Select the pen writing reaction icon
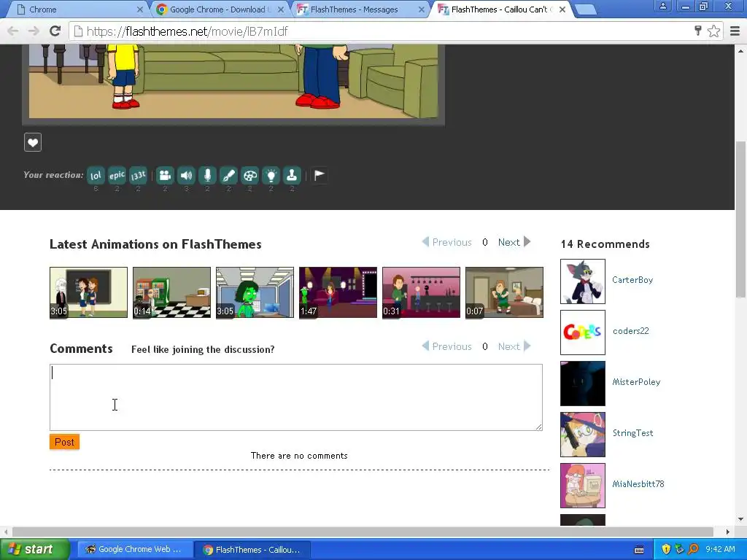Screen dimensions: 747x560 [x=228, y=175]
